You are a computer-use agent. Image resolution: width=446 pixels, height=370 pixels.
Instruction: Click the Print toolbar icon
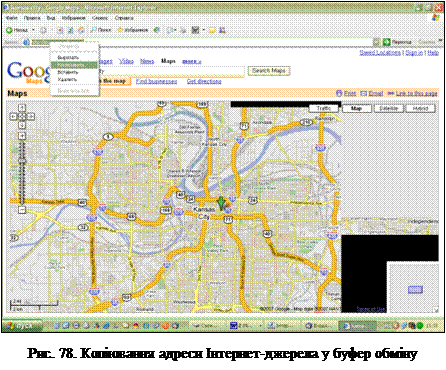pos(183,30)
